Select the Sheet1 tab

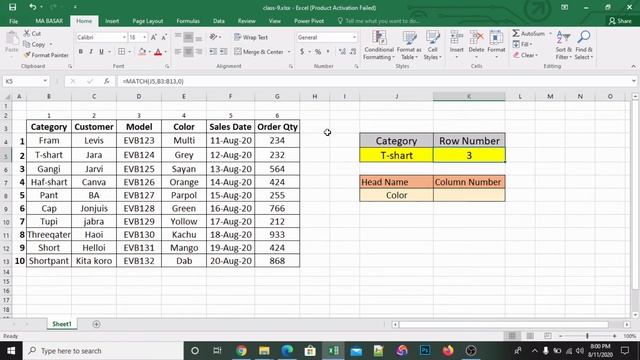[x=62, y=324]
